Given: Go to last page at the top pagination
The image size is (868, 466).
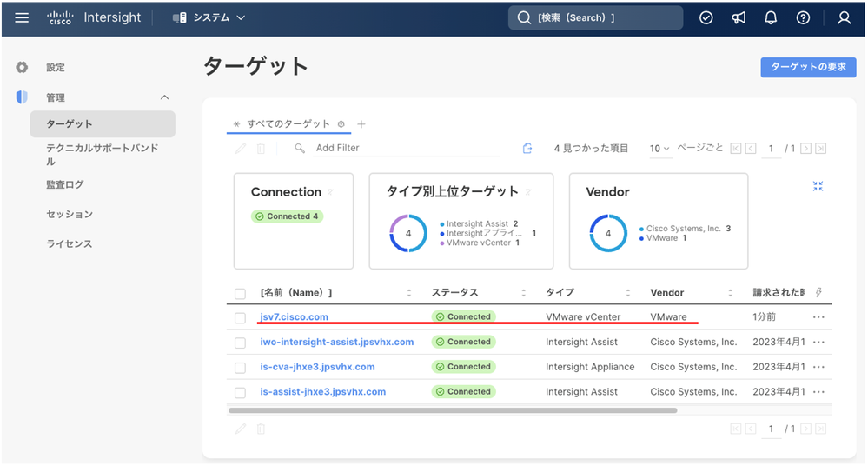Looking at the screenshot, I should (x=821, y=149).
